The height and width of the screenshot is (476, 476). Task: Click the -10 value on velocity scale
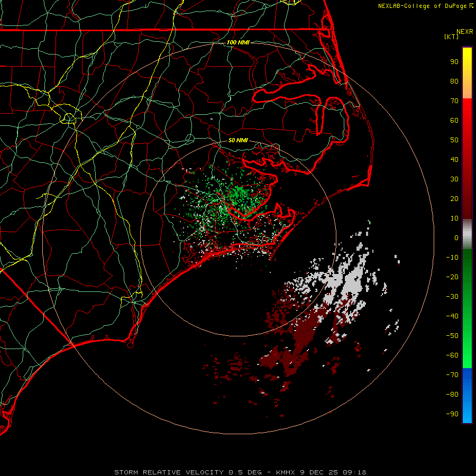(x=452, y=258)
